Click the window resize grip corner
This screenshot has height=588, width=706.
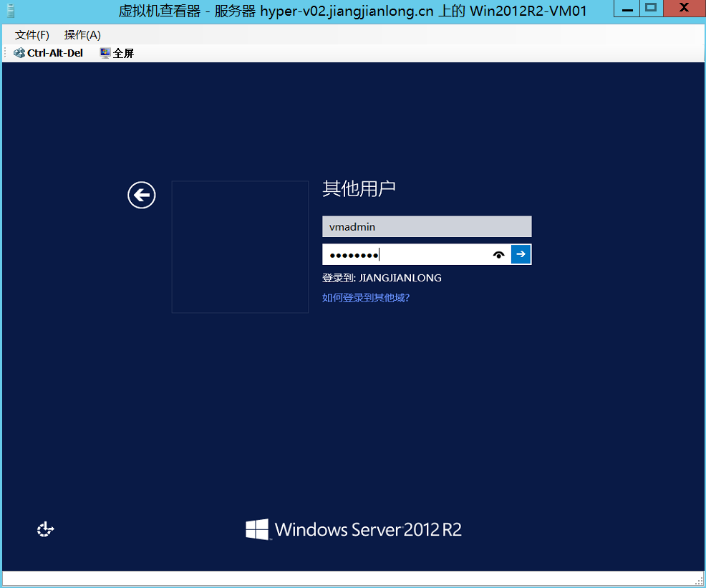coord(700,579)
